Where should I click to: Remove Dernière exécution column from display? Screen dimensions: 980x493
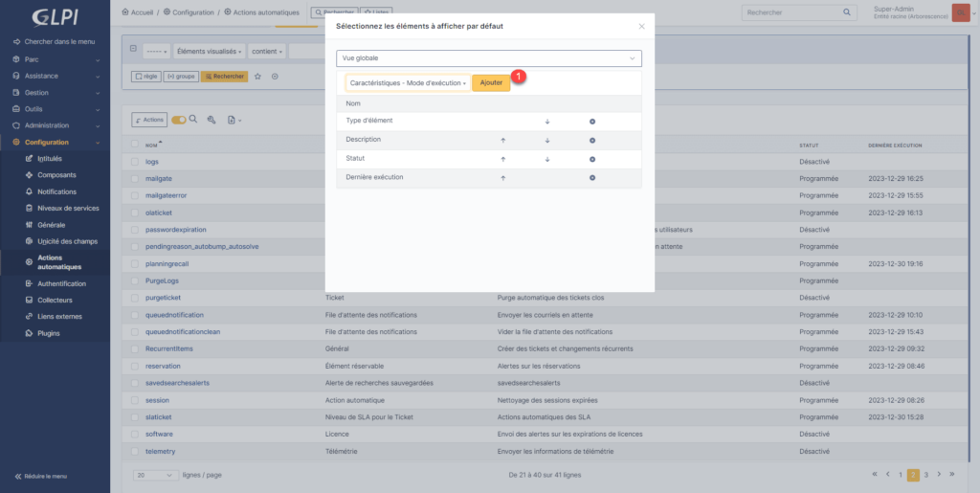click(x=592, y=178)
